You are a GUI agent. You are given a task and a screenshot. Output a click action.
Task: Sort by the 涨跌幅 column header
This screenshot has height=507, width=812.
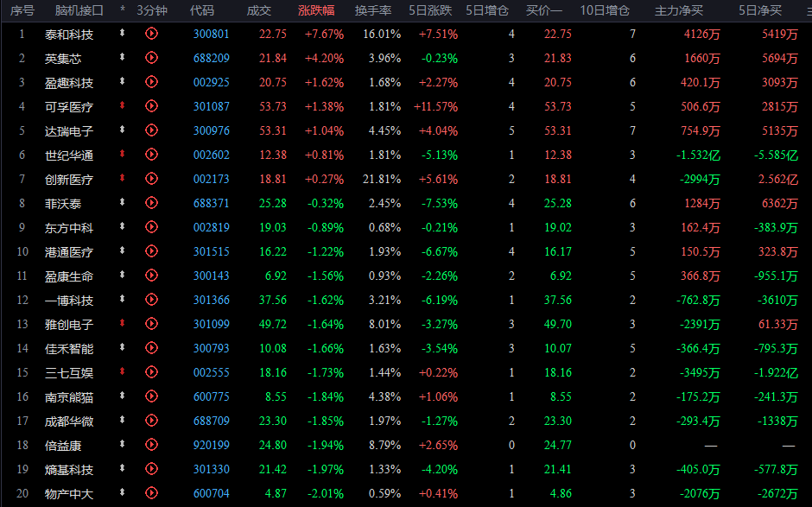tap(316, 10)
